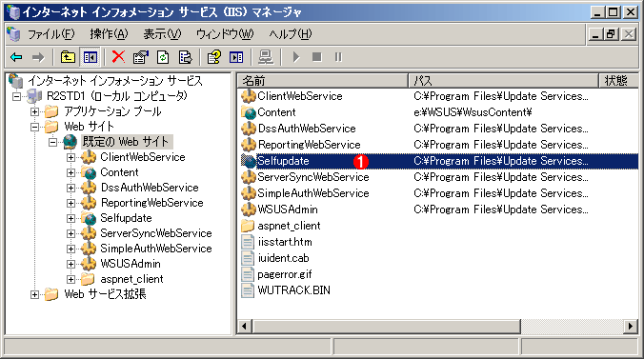This screenshot has height=359, width=644.
Task: Click the horizontal scrollbar thumb
Action: [386, 327]
